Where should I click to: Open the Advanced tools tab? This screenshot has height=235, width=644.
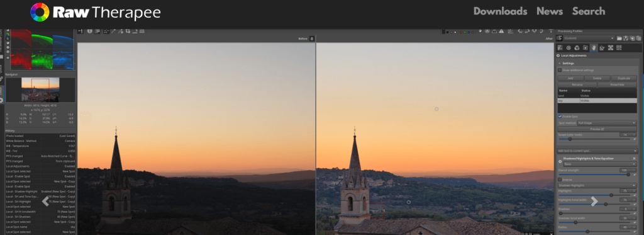pos(586,47)
